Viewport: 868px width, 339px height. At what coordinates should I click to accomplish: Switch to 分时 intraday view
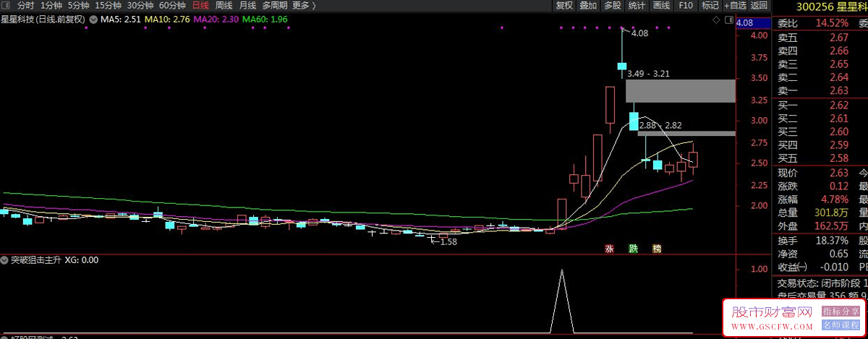(x=26, y=5)
